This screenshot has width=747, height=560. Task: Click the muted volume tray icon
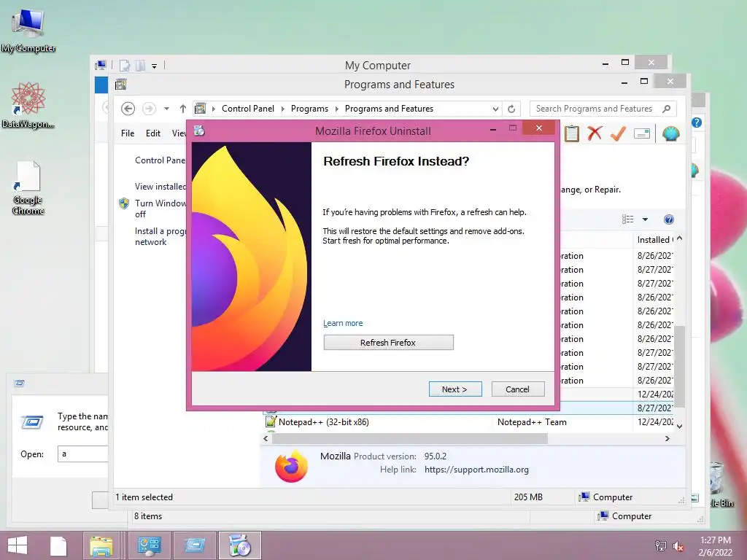(x=678, y=546)
